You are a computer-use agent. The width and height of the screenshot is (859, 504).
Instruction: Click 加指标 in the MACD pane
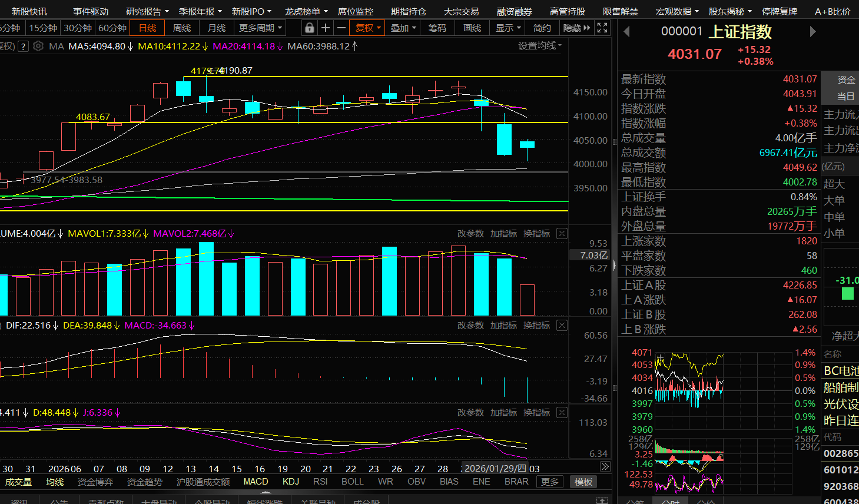[504, 326]
